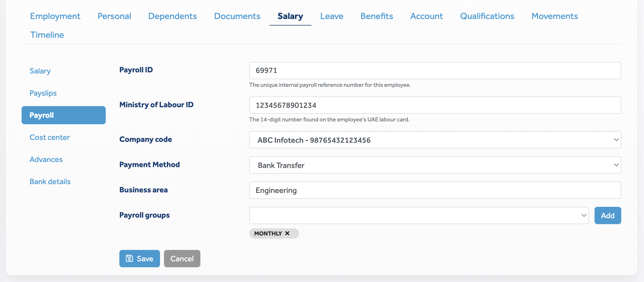Click the Business area text field

click(435, 190)
